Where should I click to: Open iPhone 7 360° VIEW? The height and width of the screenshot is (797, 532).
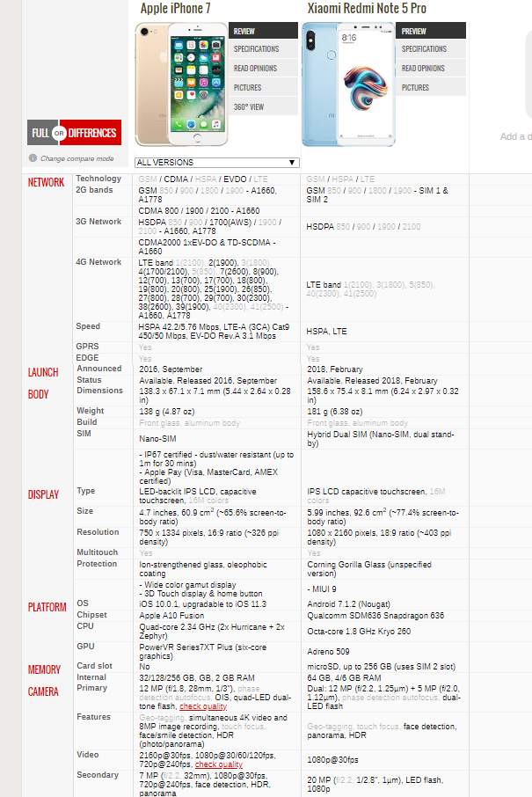[263, 106]
